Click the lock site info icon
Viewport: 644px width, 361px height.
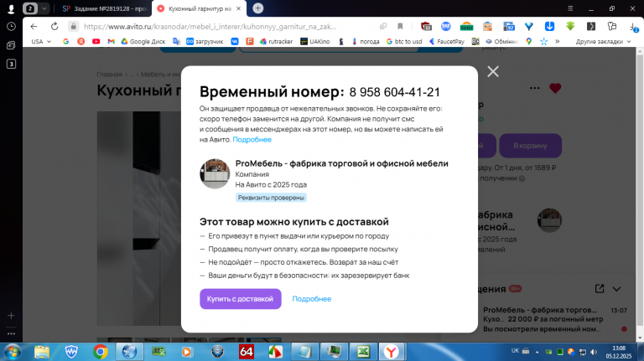pos(74,26)
